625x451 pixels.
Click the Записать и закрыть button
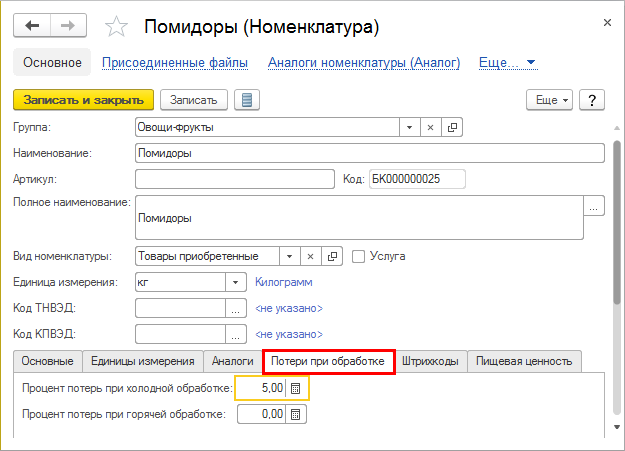point(83,100)
